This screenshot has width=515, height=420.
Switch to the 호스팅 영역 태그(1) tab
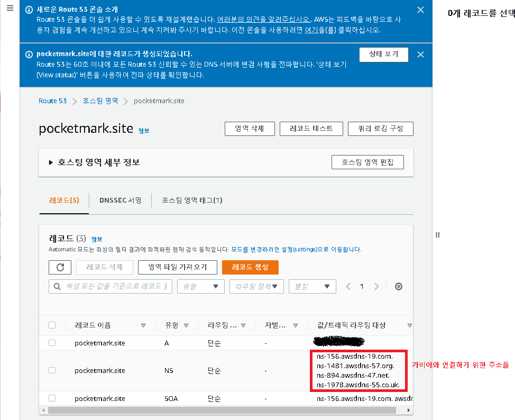pos(192,200)
